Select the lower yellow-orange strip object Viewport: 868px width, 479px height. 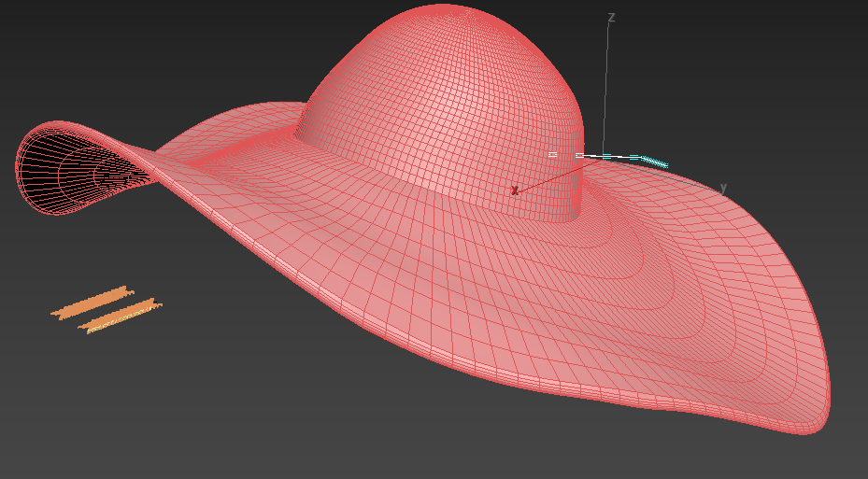[121, 316]
